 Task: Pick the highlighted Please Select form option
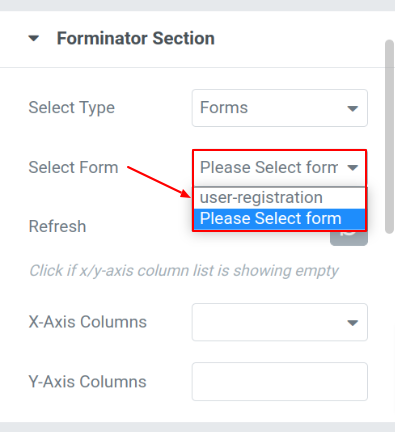click(x=279, y=219)
